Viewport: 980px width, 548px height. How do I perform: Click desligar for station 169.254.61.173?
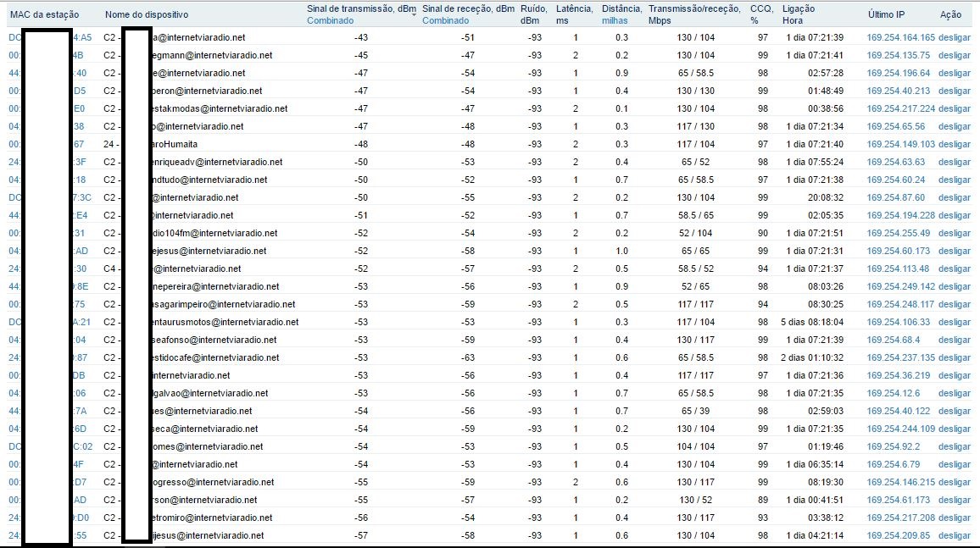[x=955, y=500]
